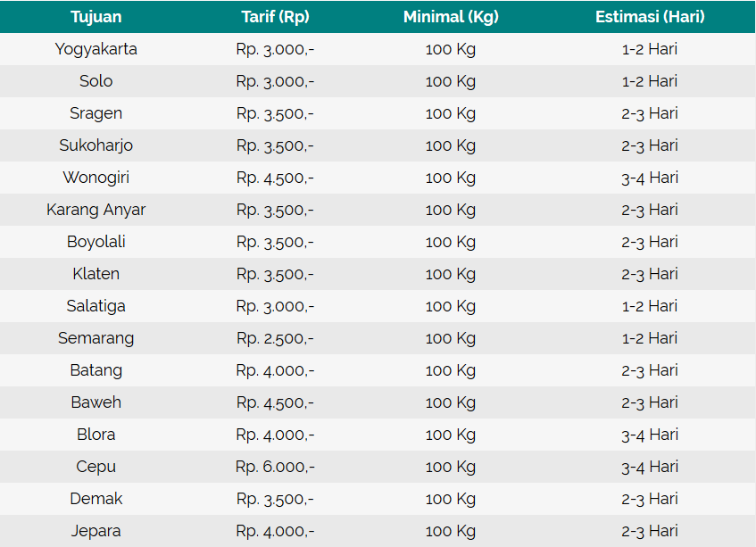Click the Solo destination row

(96, 81)
